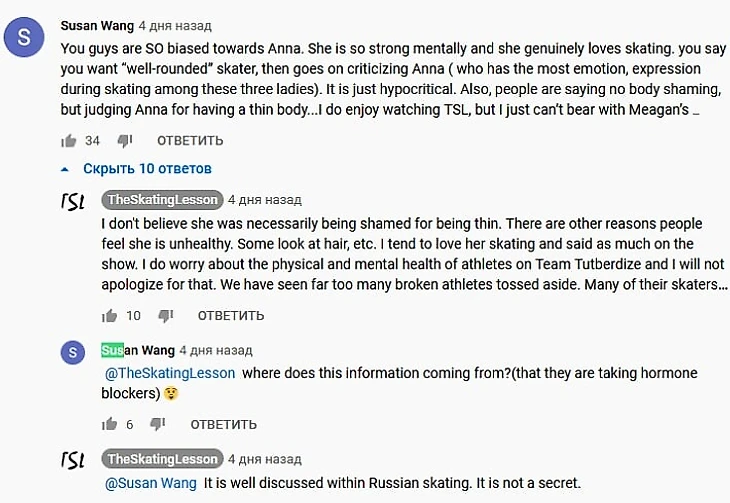Collapse replies with Скрыть 10 ответов

click(x=147, y=169)
